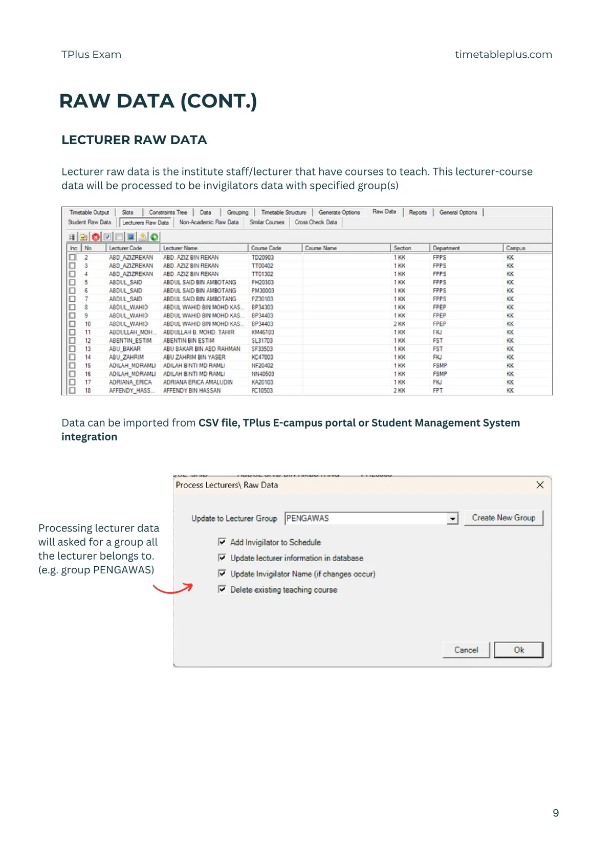
Task: Switch to the Reports tab
Action: (418, 212)
